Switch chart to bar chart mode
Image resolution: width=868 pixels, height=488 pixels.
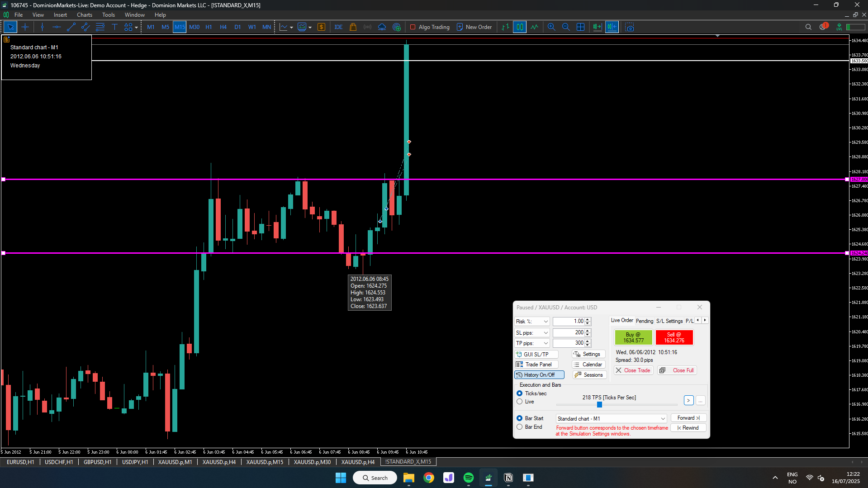coord(505,27)
